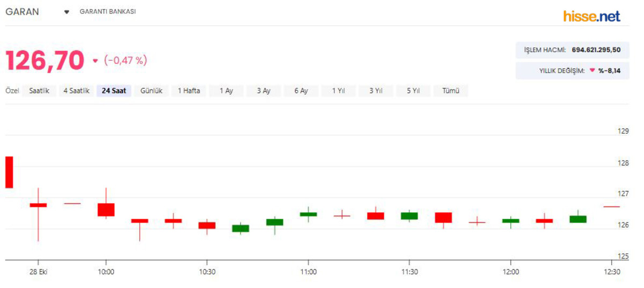Click the 10:30 time axis label

(x=207, y=272)
